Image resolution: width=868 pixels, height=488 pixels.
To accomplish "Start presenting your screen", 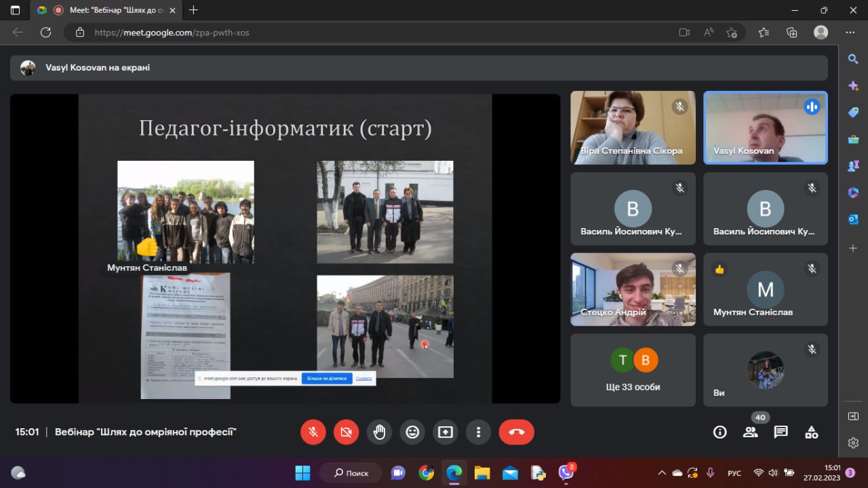I will (x=446, y=432).
